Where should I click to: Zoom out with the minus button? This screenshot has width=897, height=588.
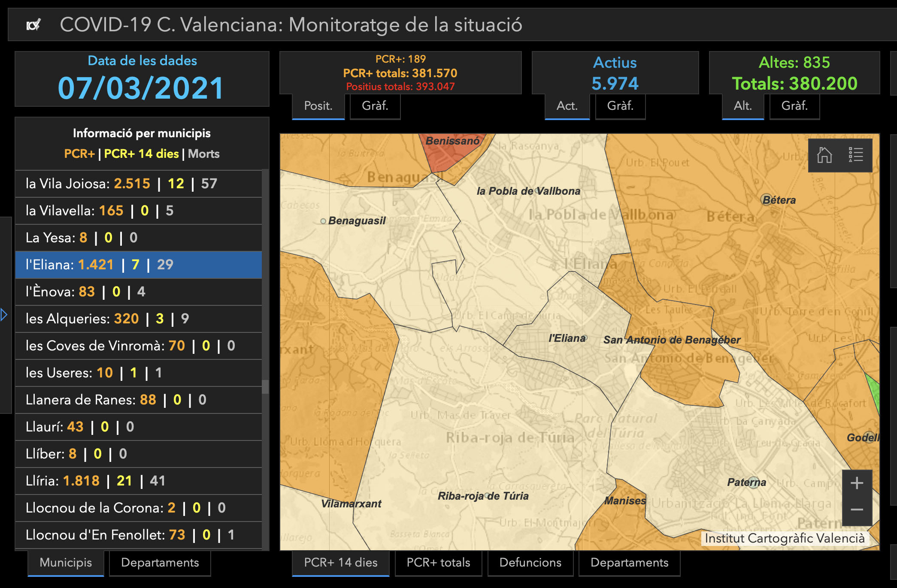tap(857, 510)
